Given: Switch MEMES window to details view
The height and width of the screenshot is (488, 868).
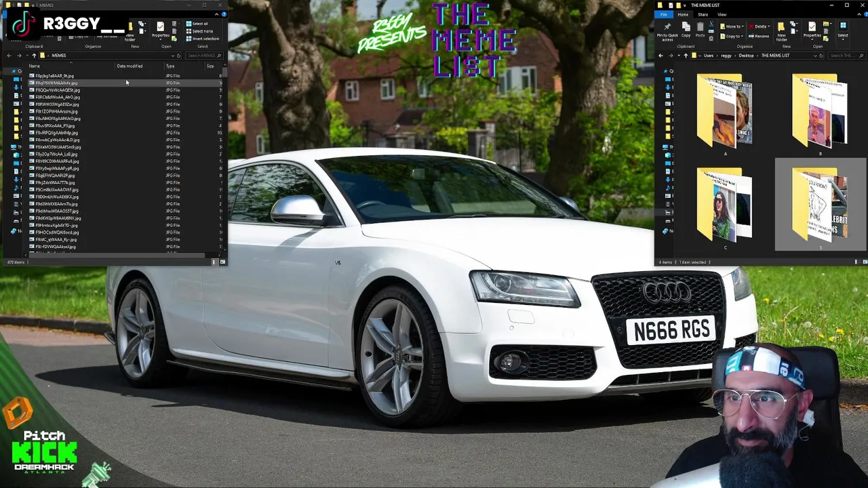Looking at the screenshot, I should coord(214,262).
